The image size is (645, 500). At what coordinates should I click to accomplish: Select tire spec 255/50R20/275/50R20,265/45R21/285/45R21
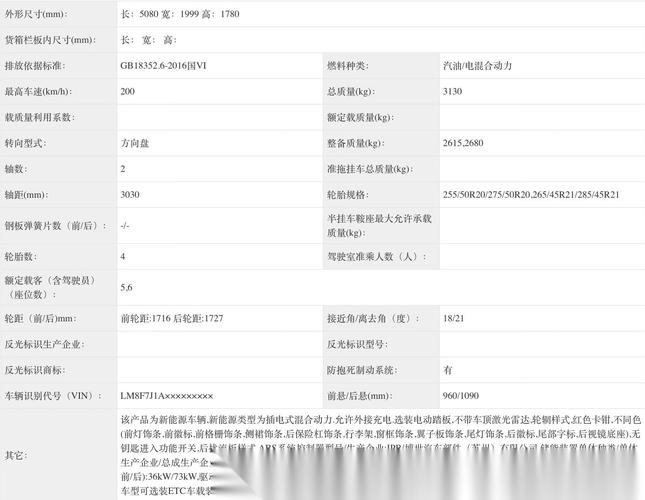531,194
